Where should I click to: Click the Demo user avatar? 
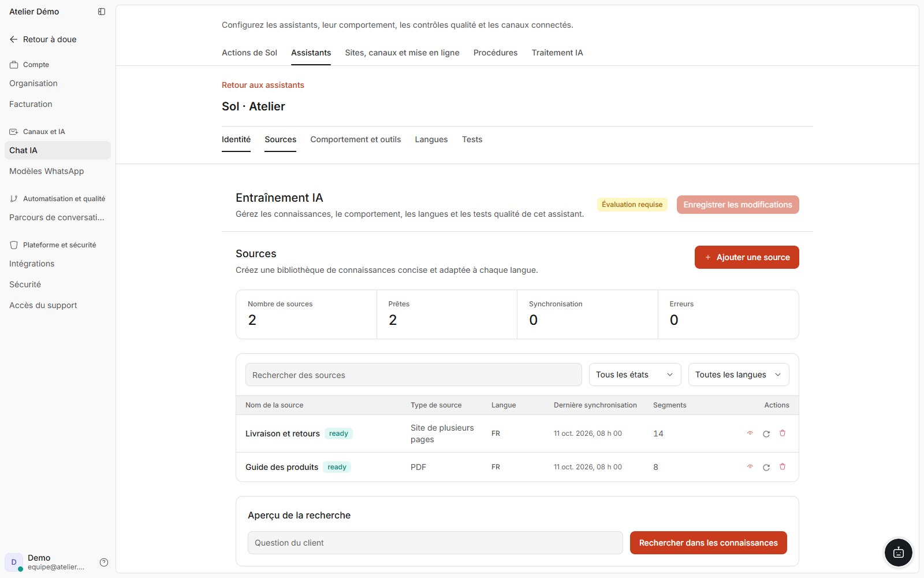pyautogui.click(x=14, y=562)
